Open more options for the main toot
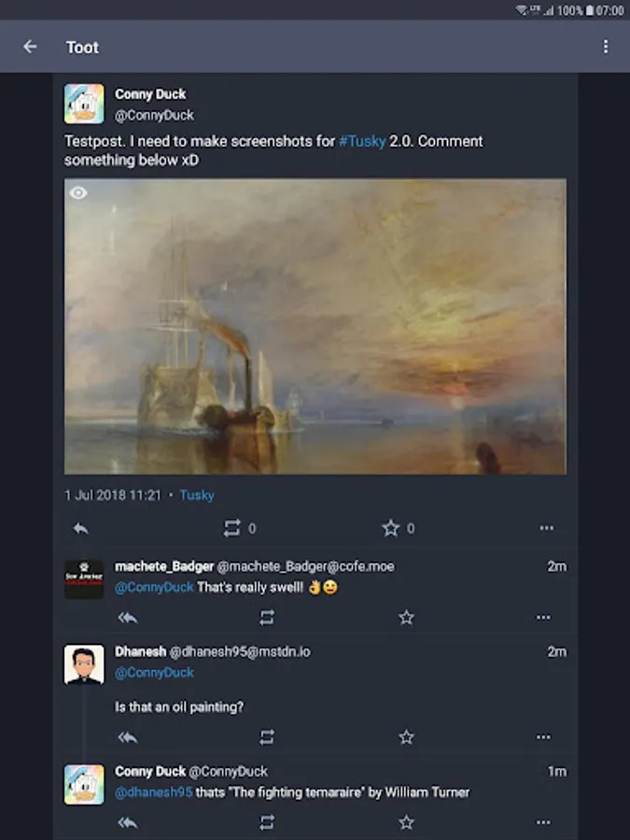 click(546, 528)
